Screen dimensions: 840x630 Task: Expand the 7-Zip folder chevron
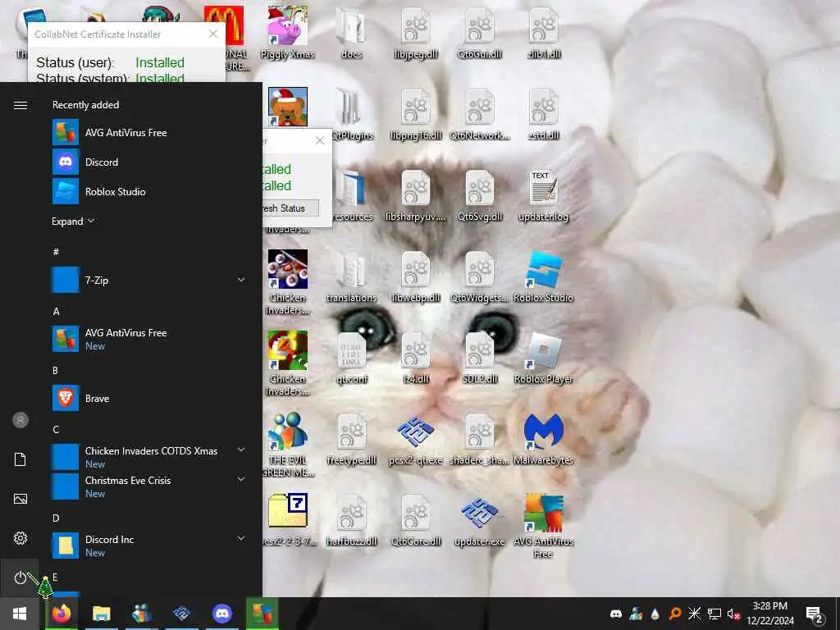tap(241, 280)
